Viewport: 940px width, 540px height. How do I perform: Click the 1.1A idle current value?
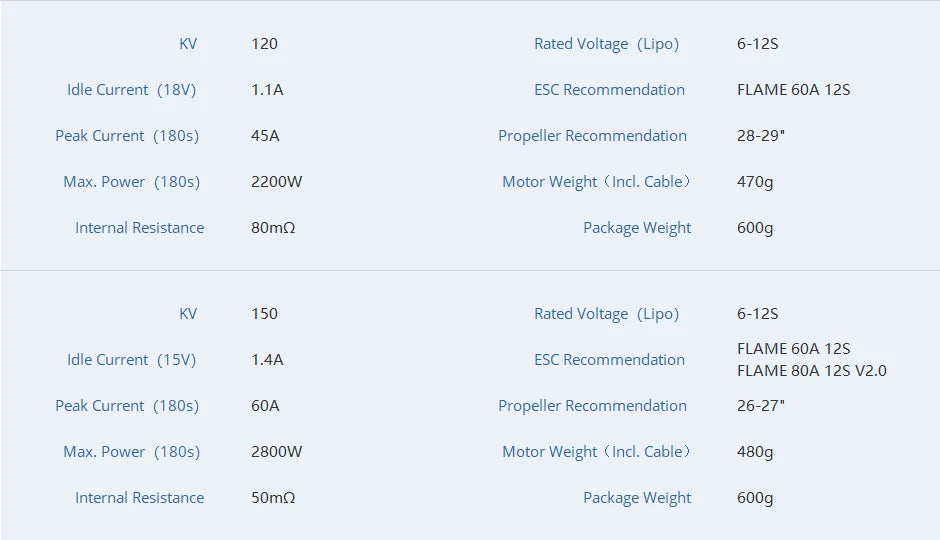click(267, 90)
